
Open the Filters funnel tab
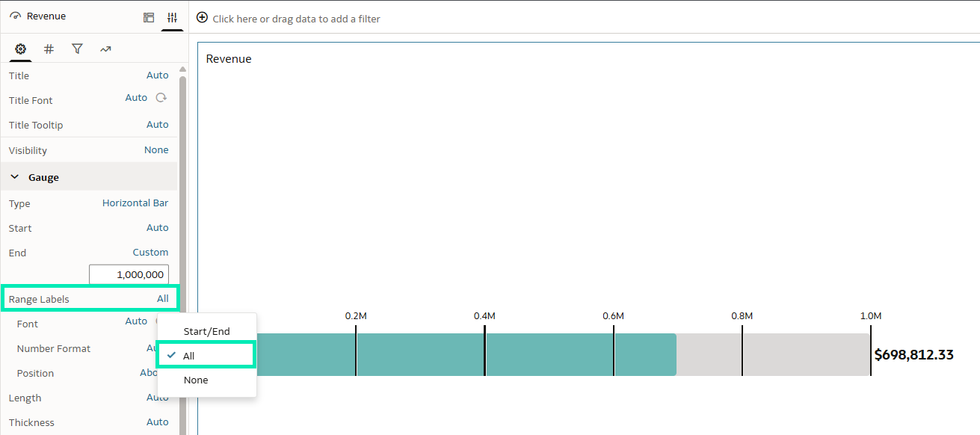tap(77, 49)
